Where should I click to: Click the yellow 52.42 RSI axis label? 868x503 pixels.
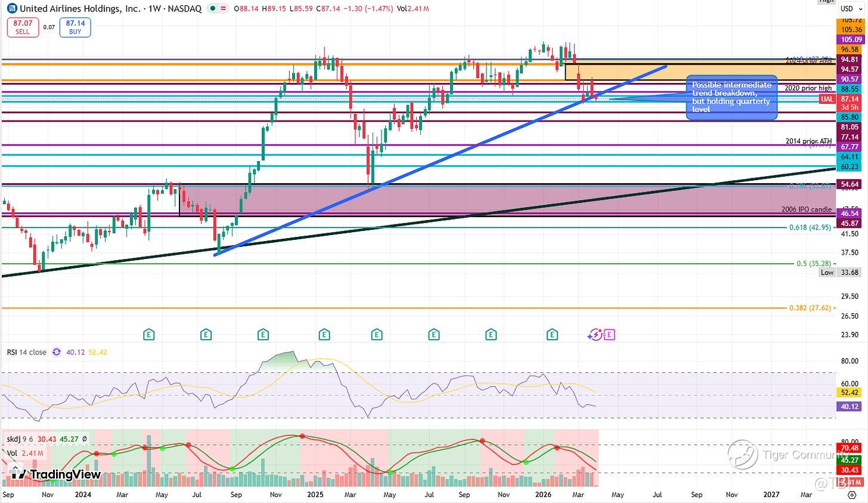850,392
